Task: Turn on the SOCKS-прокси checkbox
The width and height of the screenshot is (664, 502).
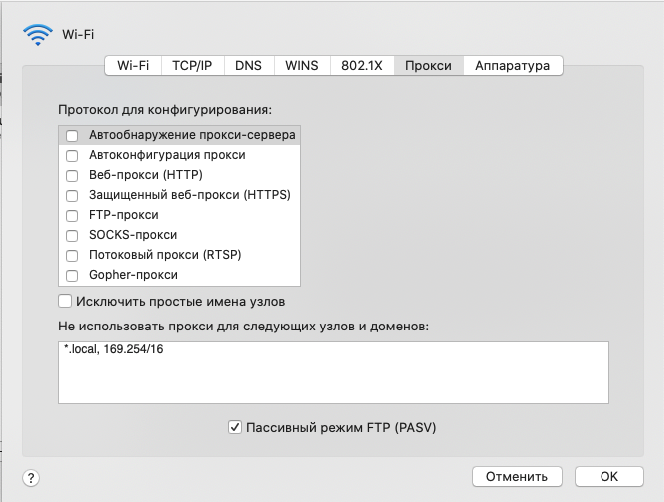Action: [x=72, y=235]
